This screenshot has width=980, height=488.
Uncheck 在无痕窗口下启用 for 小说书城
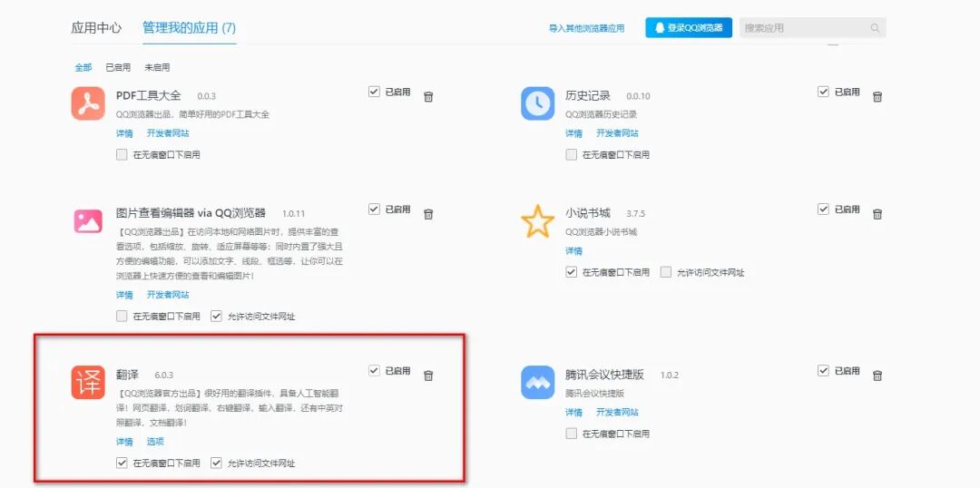tap(572, 272)
